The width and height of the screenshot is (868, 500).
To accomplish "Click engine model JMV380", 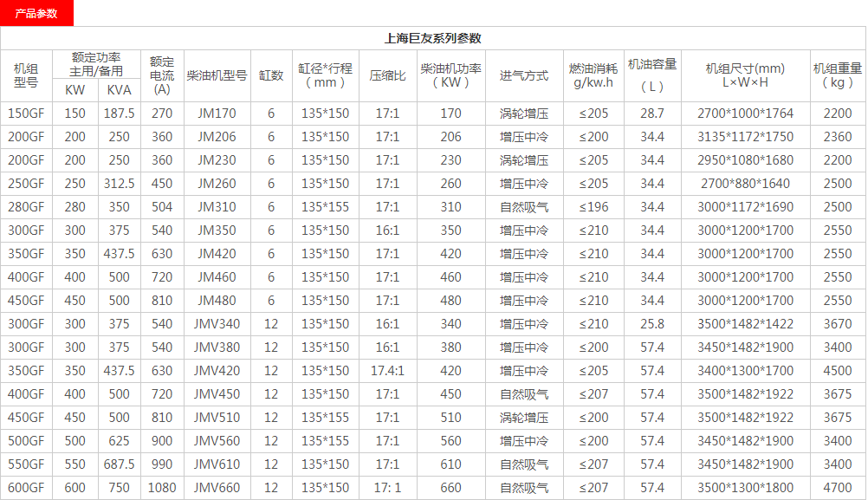I will coord(217,347).
